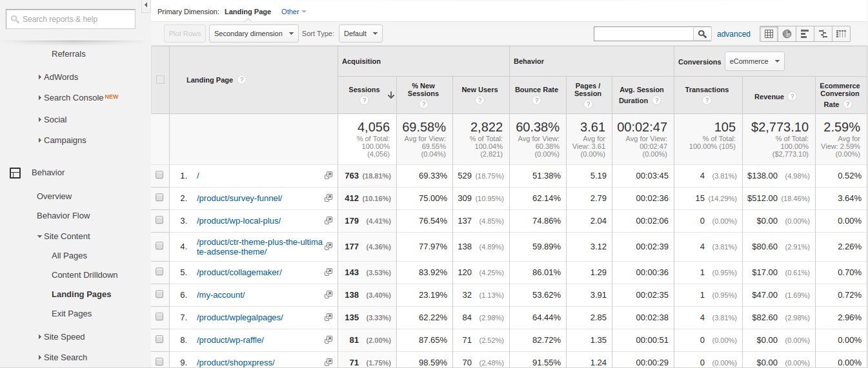The image size is (868, 368).
Task: Open % New Sessions help icon
Action: (423, 104)
